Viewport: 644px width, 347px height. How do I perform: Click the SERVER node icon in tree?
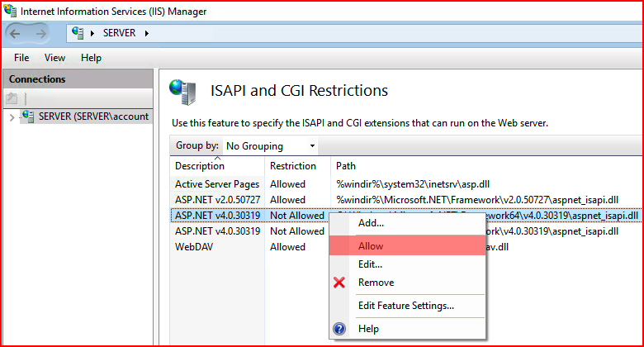28,116
